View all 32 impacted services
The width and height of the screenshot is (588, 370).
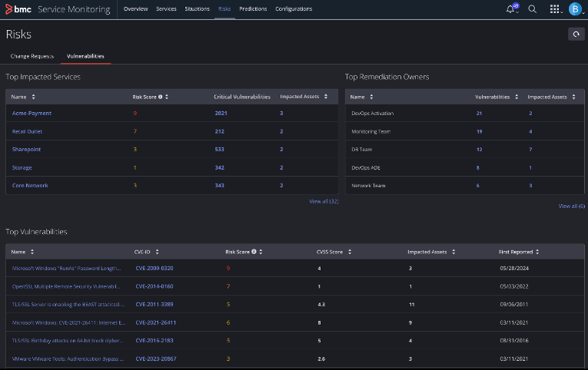323,201
